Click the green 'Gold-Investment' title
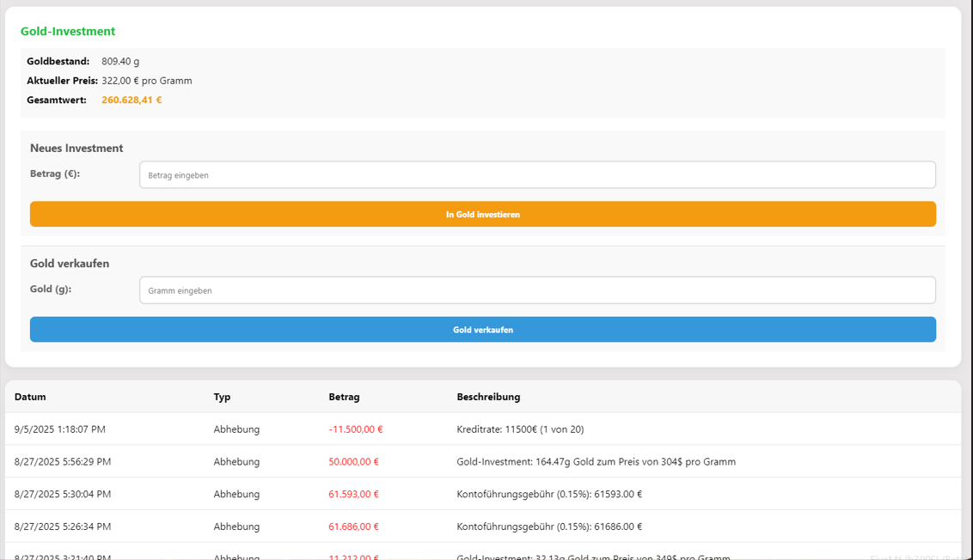The width and height of the screenshot is (973, 560). pyautogui.click(x=68, y=32)
